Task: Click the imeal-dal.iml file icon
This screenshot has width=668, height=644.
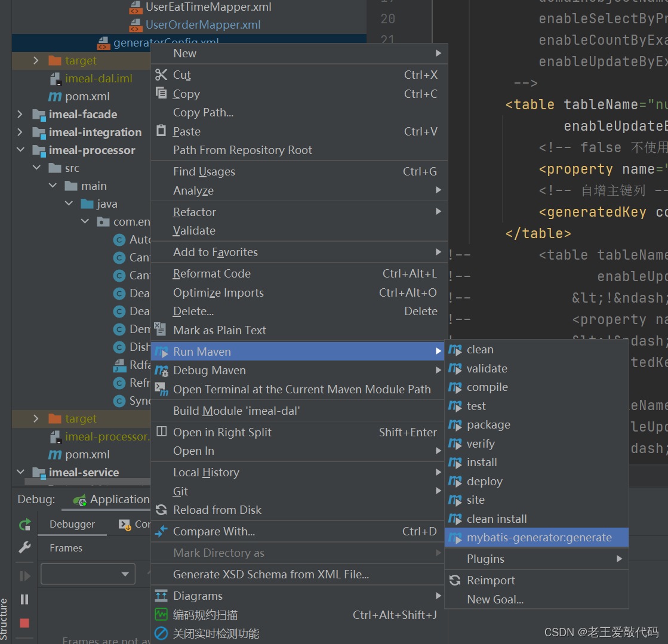Action: 56,79
